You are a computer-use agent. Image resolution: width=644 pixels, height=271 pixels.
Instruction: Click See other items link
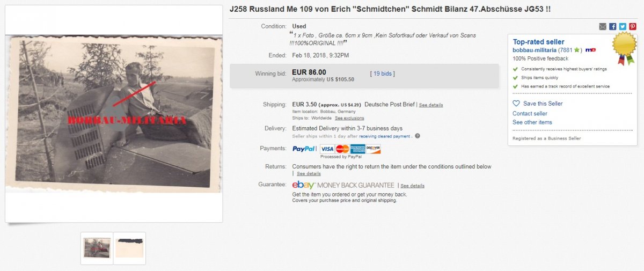coord(532,122)
